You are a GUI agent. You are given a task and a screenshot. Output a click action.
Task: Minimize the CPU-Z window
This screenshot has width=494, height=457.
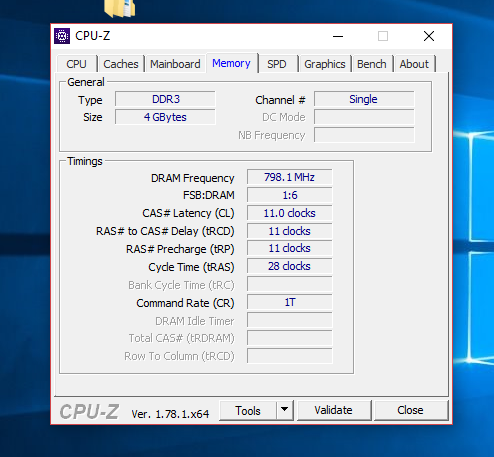[338, 36]
